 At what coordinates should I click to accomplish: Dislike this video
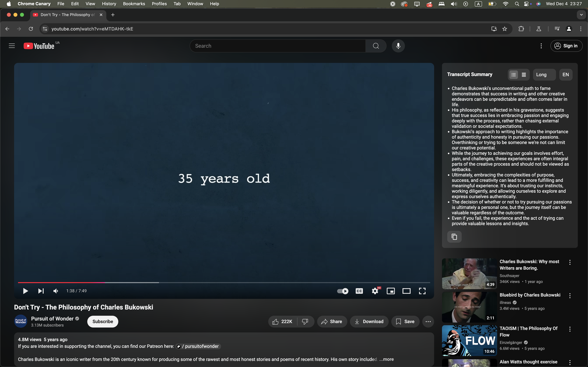point(305,321)
